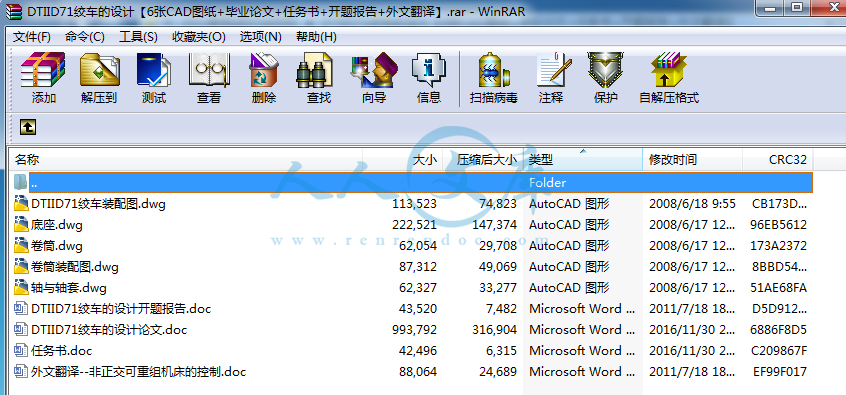Open the 帮助(H) menu
846x395 pixels.
(x=316, y=37)
